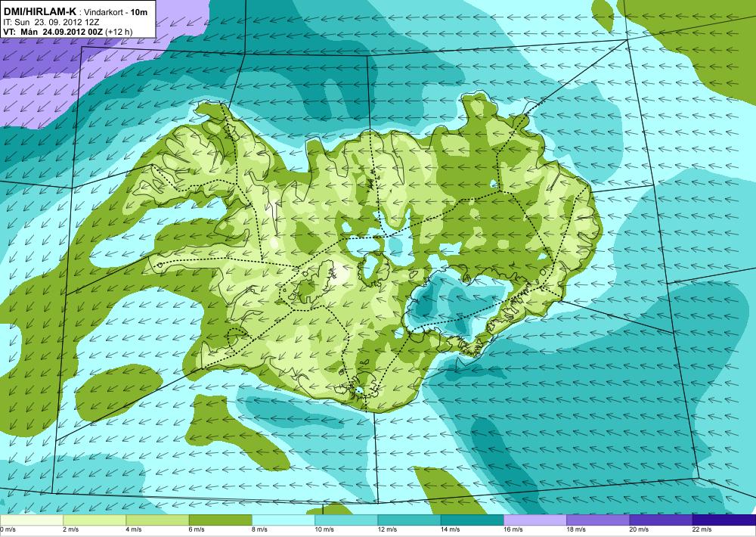Image resolution: width=756 pixels, height=537 pixels.
Task: Click the '22 m/s' legend label
Action: coord(702,529)
